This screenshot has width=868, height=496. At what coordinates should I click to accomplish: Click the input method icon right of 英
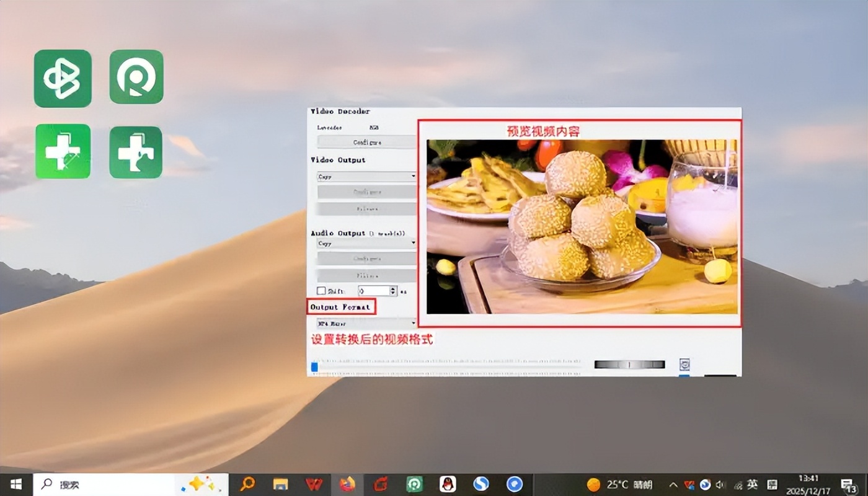[772, 485]
